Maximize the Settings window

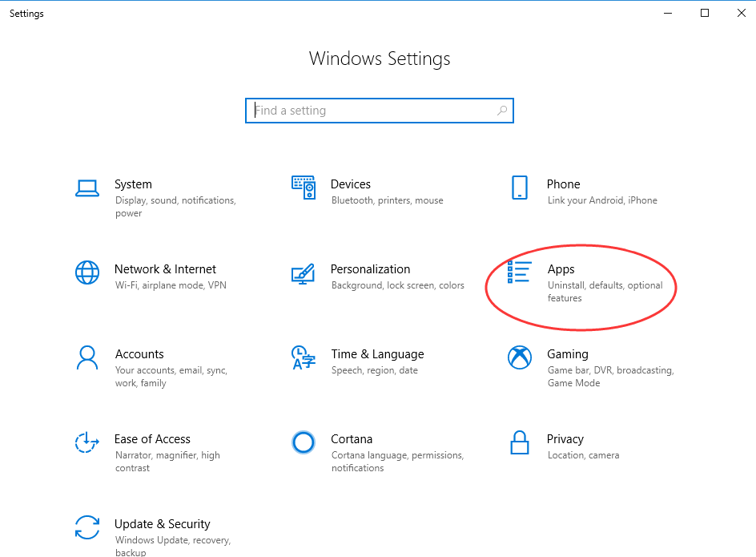705,13
